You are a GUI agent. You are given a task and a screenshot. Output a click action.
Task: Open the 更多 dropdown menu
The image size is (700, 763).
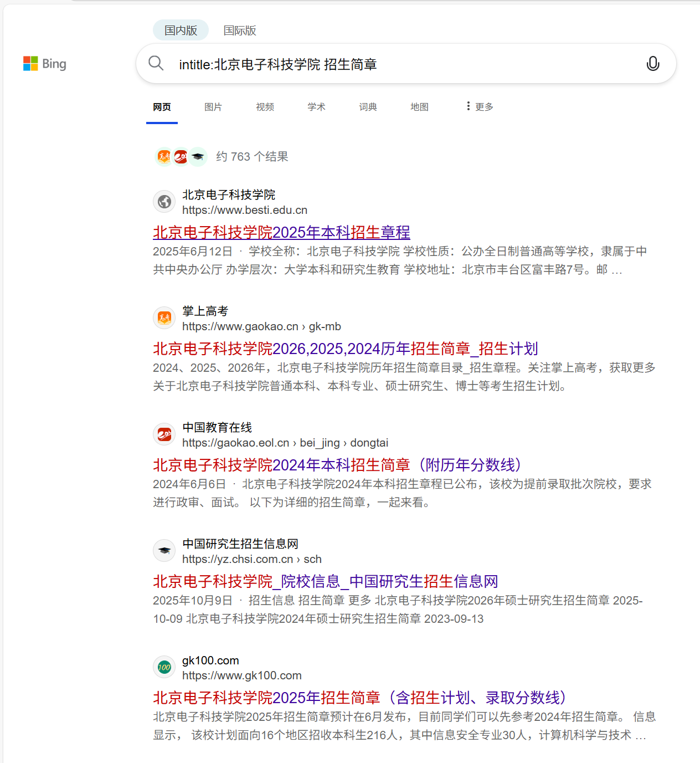[x=478, y=106]
